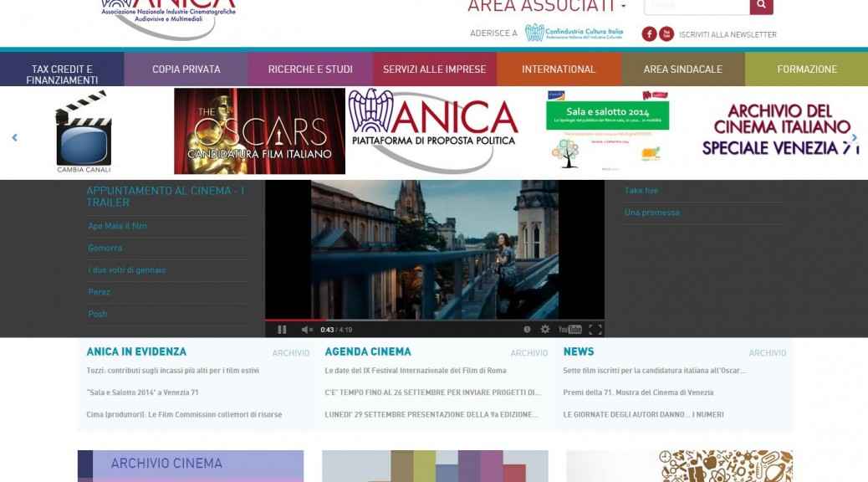
Task: Open Tax Credit e Finanziamenti menu
Action: coord(62,69)
